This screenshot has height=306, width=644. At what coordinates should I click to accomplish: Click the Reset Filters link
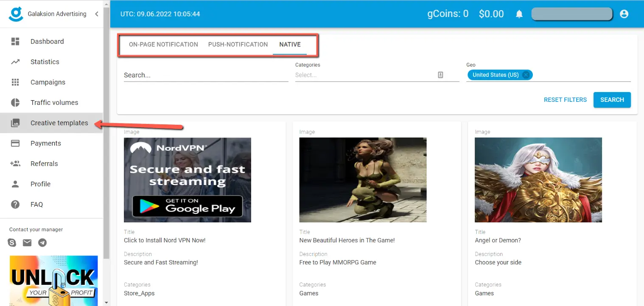pyautogui.click(x=565, y=100)
